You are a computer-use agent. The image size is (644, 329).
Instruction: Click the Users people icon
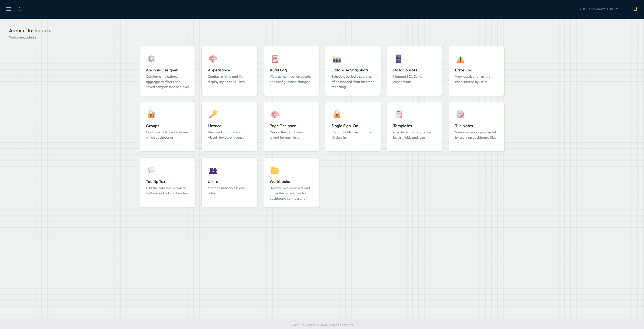point(213,171)
